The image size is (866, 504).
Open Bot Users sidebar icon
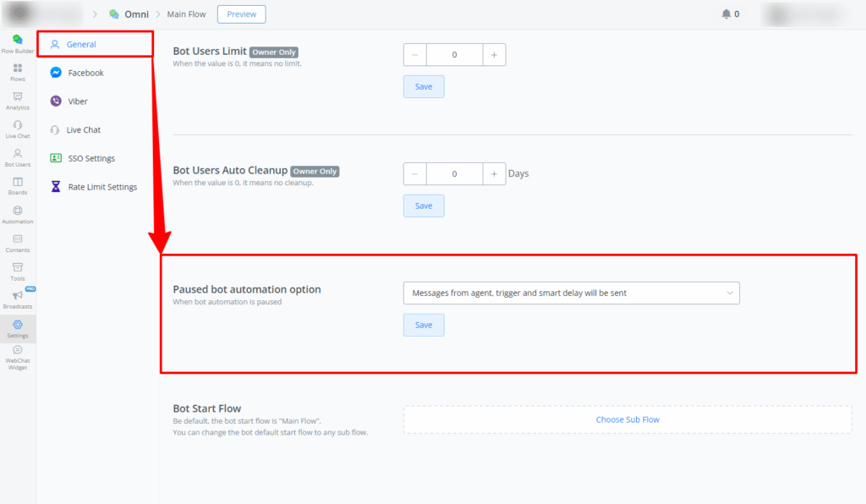tap(18, 157)
